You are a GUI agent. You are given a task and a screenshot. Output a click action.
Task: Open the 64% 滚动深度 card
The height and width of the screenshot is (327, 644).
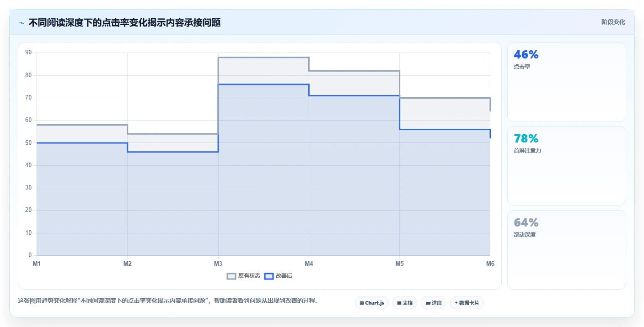coord(567,250)
